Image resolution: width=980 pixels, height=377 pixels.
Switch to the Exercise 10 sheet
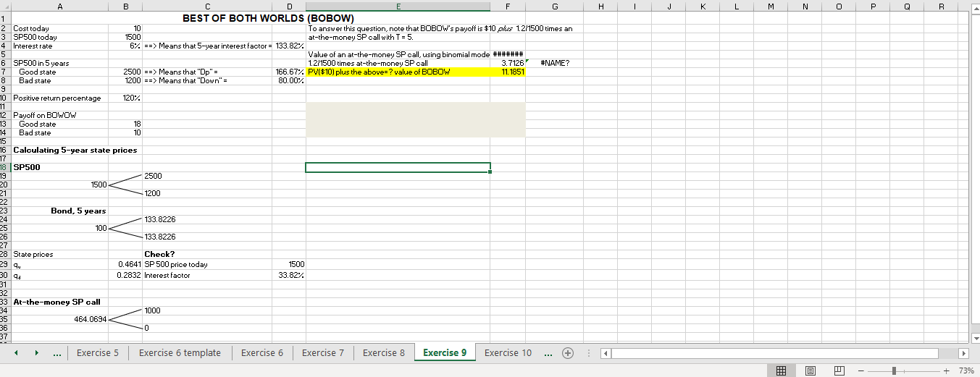508,353
